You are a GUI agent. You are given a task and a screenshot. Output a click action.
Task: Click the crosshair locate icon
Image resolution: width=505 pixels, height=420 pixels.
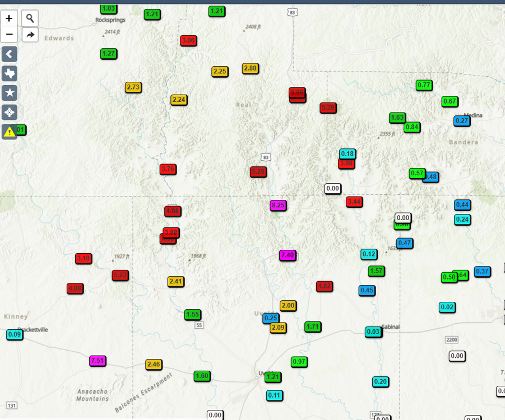(10, 113)
